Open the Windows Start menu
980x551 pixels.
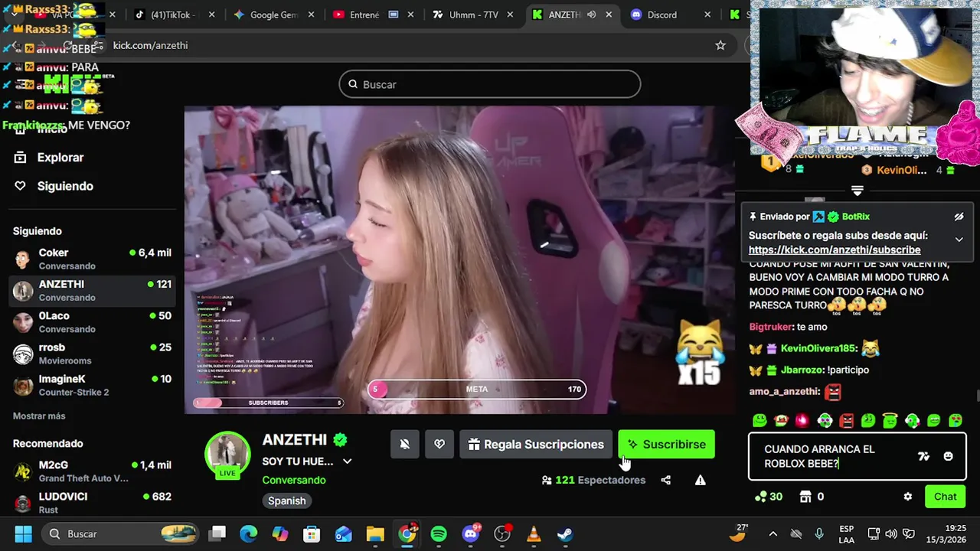click(x=23, y=533)
